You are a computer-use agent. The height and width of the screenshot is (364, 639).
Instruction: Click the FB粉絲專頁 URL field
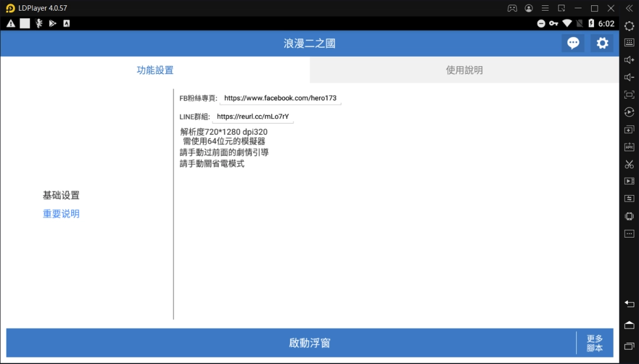pos(280,98)
